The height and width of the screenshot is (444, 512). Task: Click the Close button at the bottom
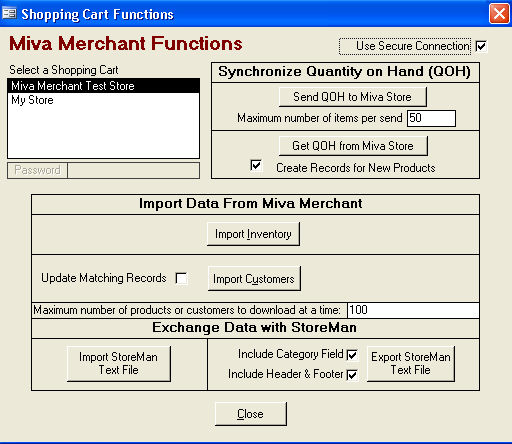click(251, 414)
